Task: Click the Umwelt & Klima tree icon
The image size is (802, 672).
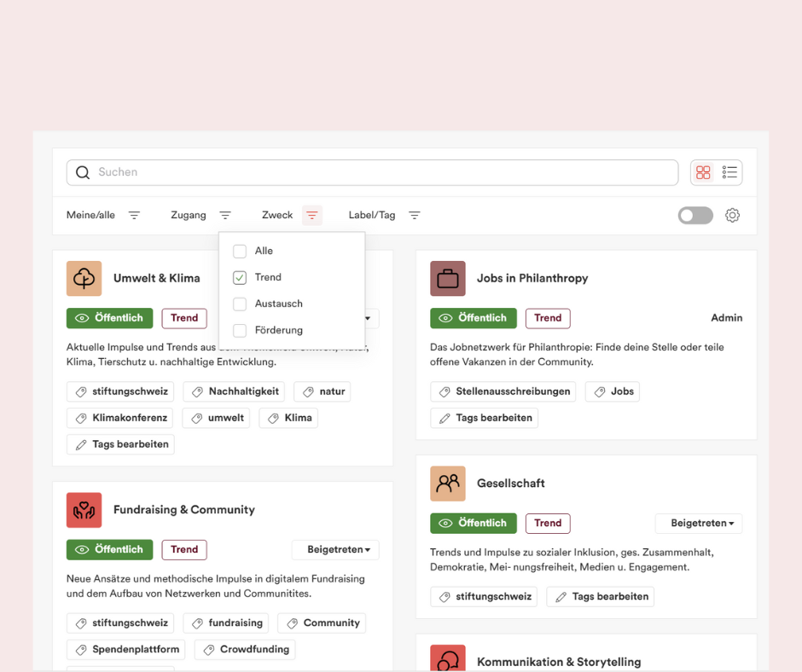Action: coord(84,278)
